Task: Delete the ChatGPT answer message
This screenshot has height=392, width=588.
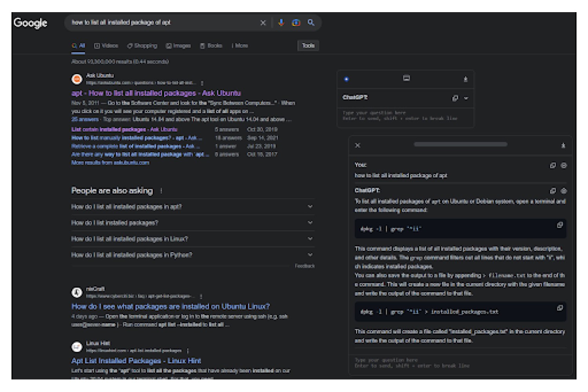Action: tap(564, 191)
